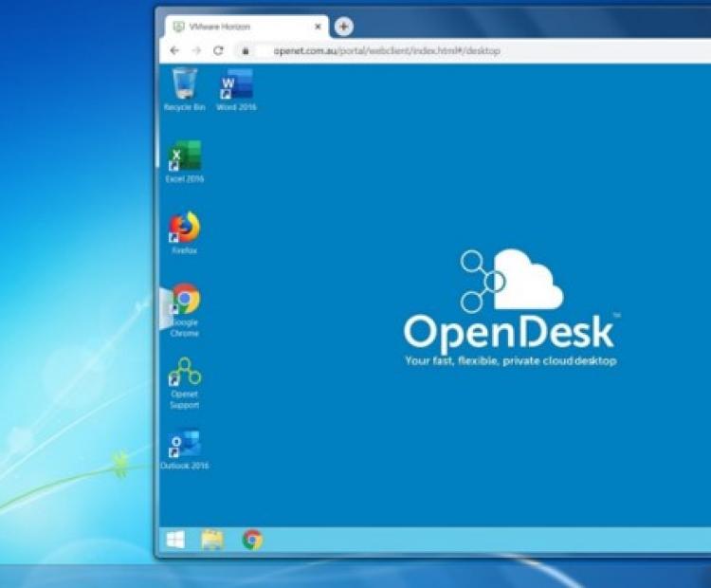The image size is (711, 588).
Task: Open a new browser tab
Action: [x=344, y=27]
